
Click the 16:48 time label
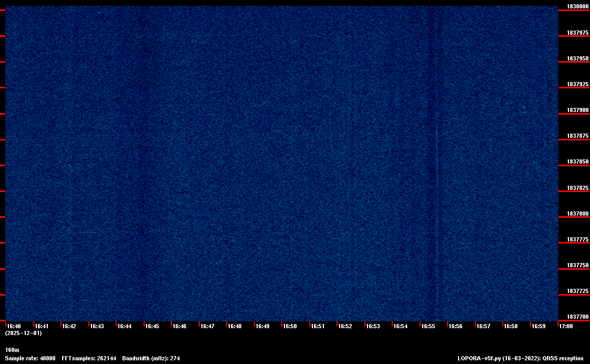click(x=235, y=326)
